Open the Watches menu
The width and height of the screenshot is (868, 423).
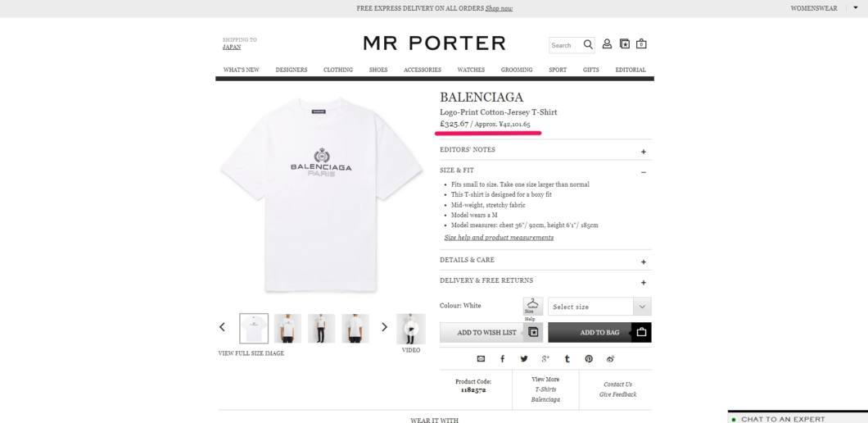click(471, 70)
